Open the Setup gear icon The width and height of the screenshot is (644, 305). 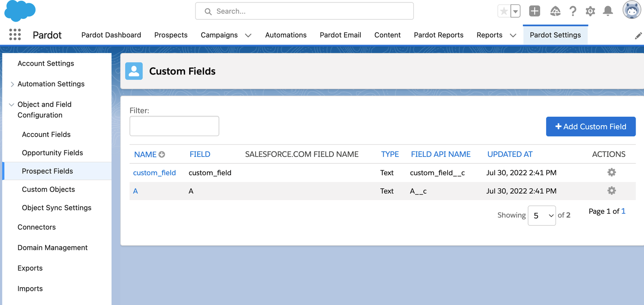[x=590, y=11]
